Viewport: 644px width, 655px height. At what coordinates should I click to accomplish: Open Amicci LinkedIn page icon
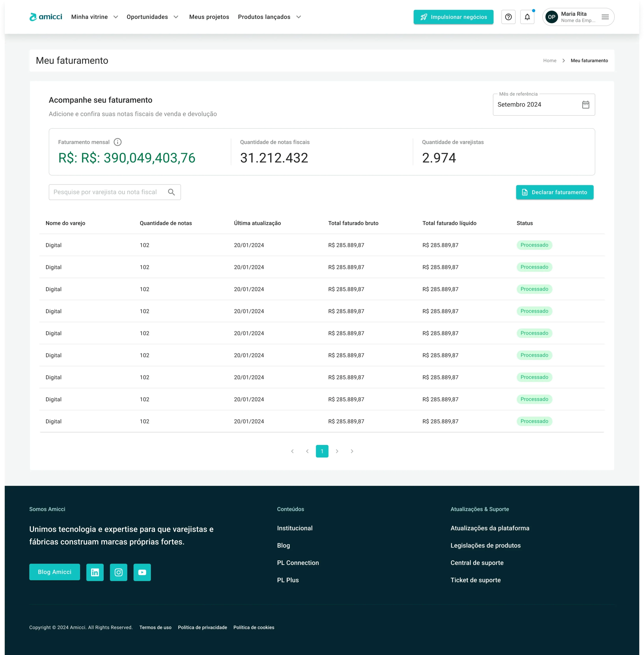pyautogui.click(x=95, y=572)
